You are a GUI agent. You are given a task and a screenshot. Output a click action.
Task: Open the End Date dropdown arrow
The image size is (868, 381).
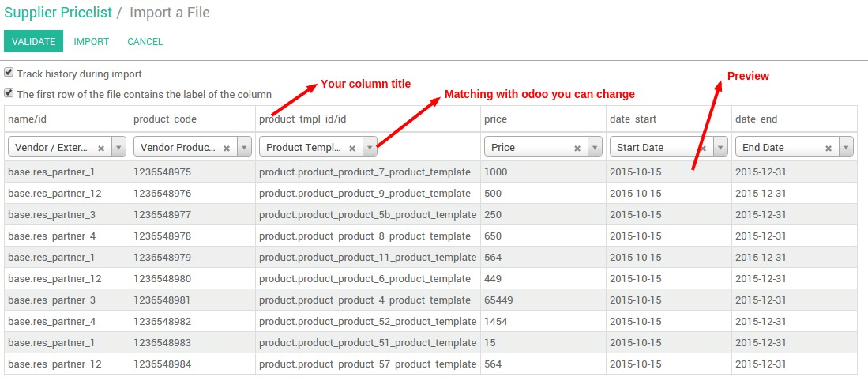click(846, 148)
